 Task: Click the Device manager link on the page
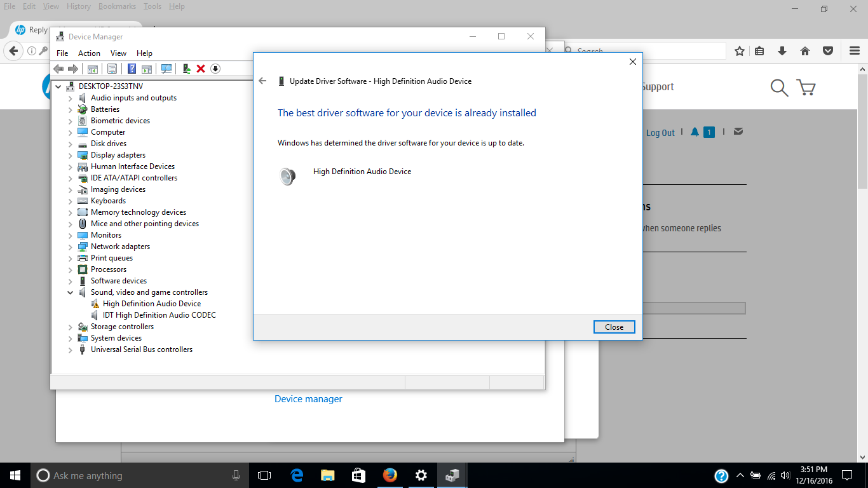[308, 399]
